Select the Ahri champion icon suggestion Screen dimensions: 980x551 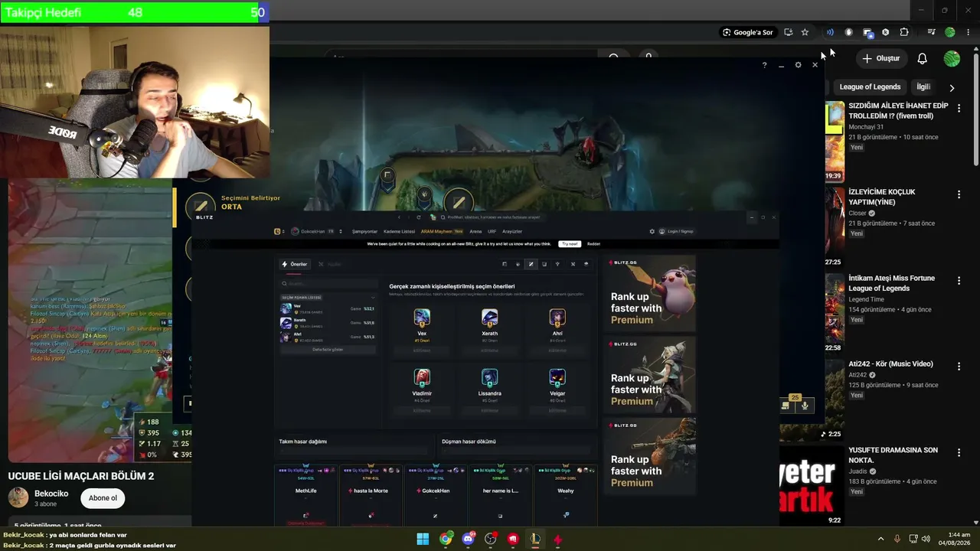coord(557,318)
